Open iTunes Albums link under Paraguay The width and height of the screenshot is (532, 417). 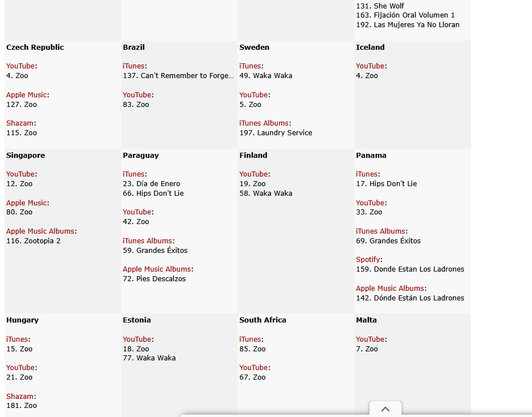tap(147, 241)
